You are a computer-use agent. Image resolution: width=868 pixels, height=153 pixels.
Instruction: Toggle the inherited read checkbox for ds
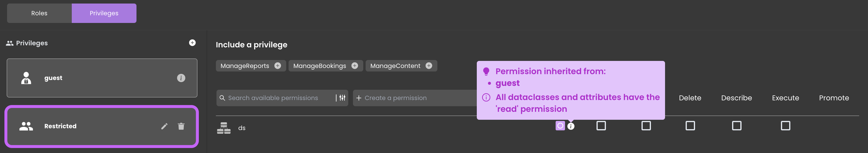[x=560, y=126]
